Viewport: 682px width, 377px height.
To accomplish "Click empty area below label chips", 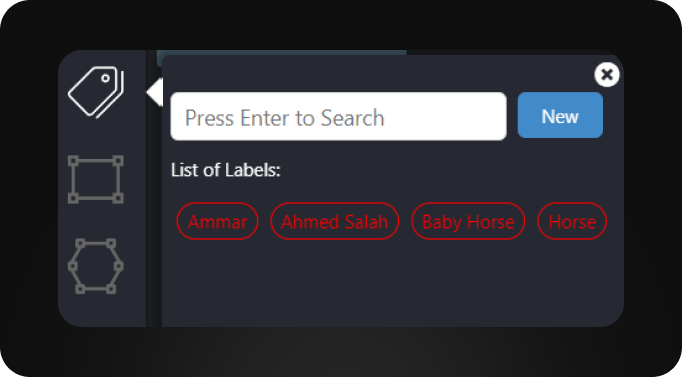I will [391, 283].
